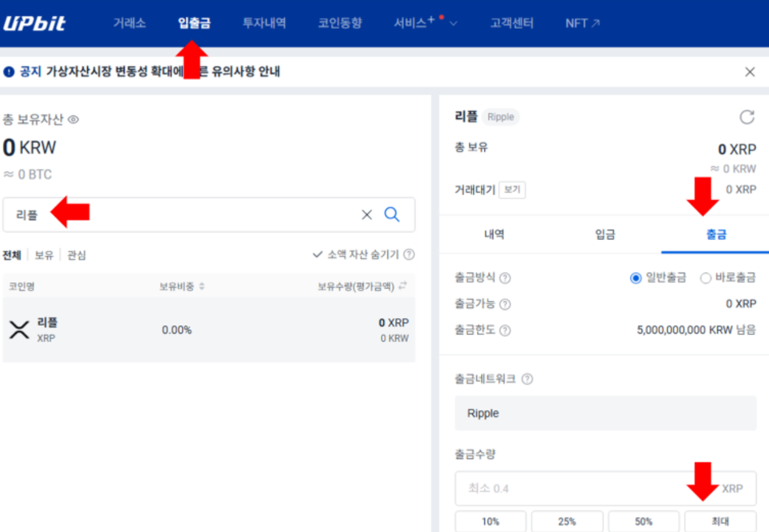Screen dimensions: 769x532
Task: Open the 거래소 menu
Action: pyautogui.click(x=129, y=23)
